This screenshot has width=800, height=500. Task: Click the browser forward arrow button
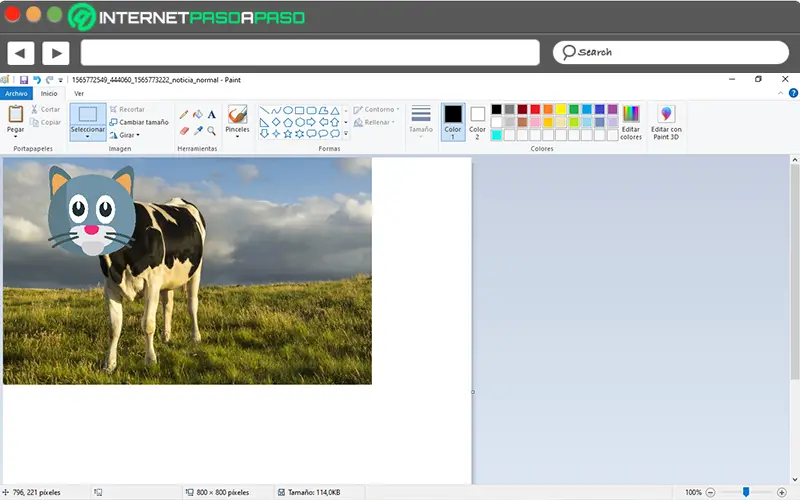(x=56, y=53)
